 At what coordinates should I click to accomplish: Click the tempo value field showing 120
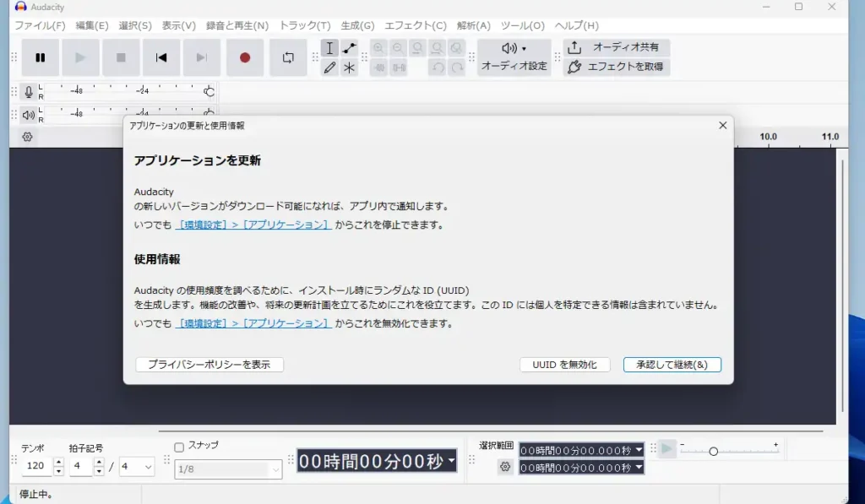[x=34, y=466]
